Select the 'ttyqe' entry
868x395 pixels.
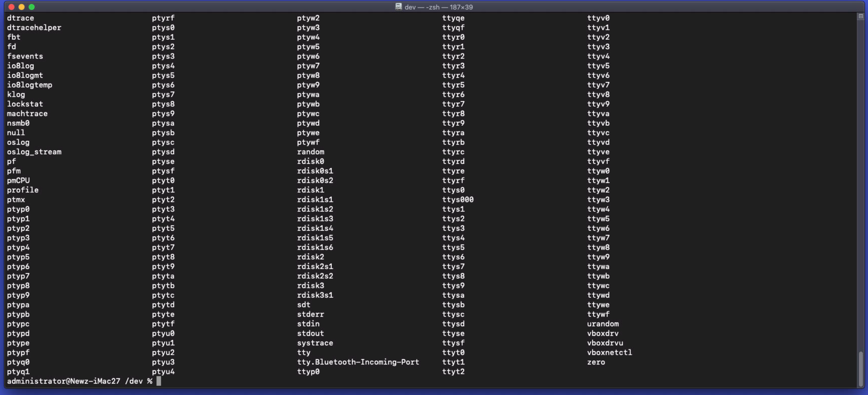pyautogui.click(x=453, y=18)
